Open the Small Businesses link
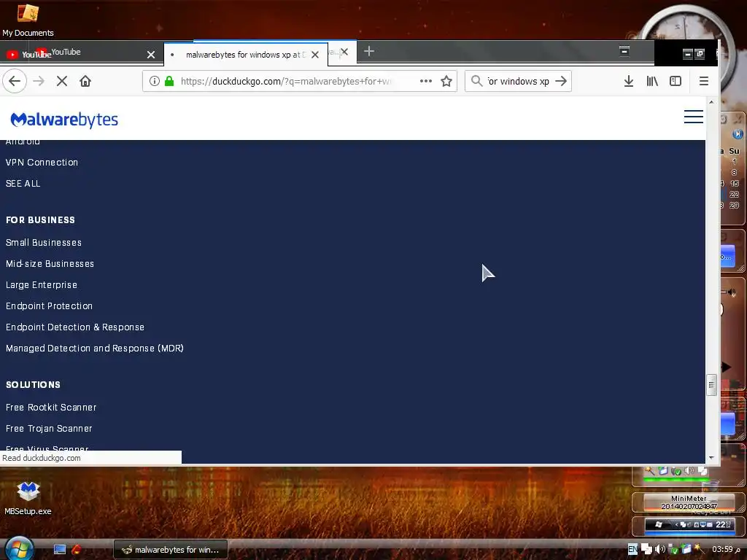 tap(44, 242)
